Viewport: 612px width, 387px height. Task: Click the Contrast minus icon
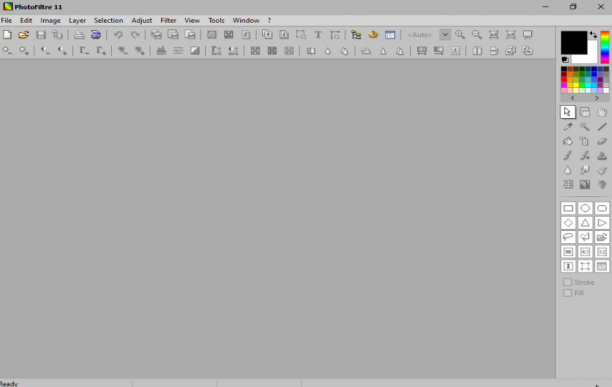click(45, 51)
